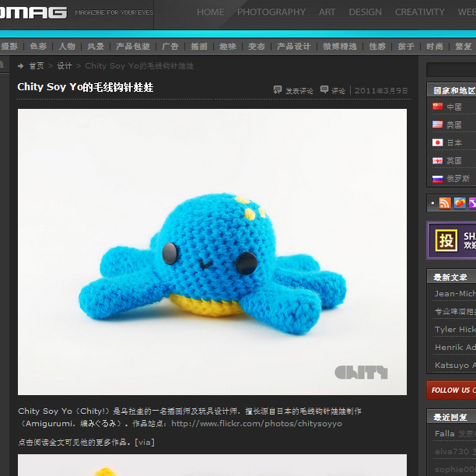Click the 评论 link beside the date
Image resolution: width=476 pixels, height=476 pixels.
pyautogui.click(x=338, y=90)
